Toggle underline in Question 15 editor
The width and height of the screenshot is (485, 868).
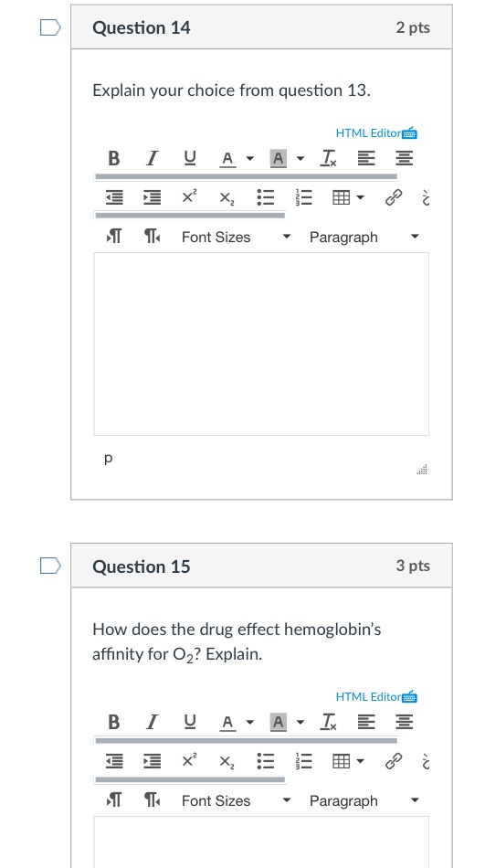(190, 722)
